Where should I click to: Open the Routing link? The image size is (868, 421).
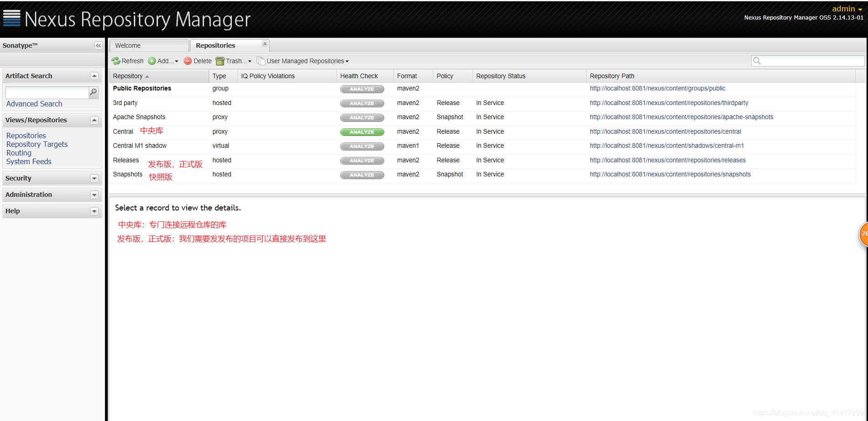(19, 153)
